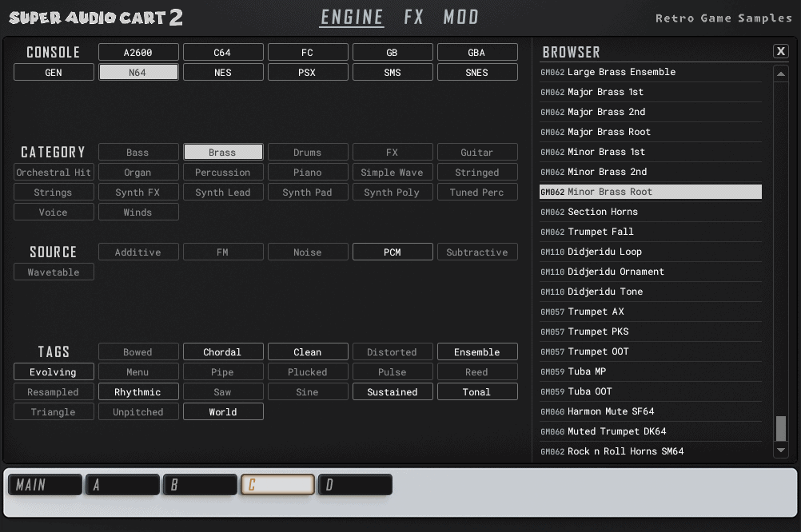Load the Tuba MP preset
The width and height of the screenshot is (801, 532).
(x=650, y=371)
